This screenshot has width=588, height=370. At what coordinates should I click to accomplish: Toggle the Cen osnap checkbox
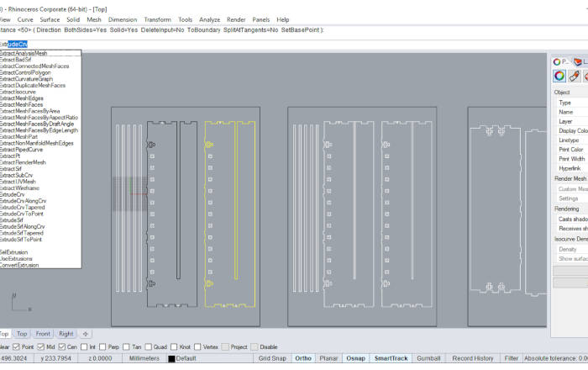(62, 346)
